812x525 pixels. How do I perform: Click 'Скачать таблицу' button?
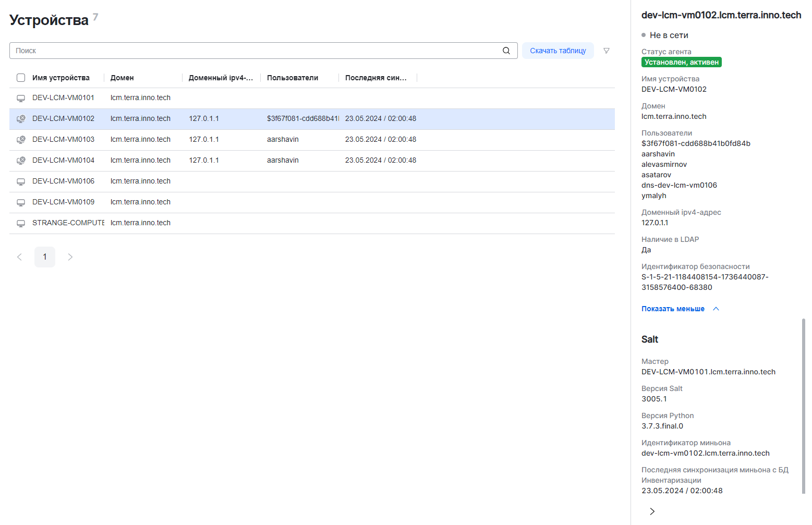click(x=558, y=51)
